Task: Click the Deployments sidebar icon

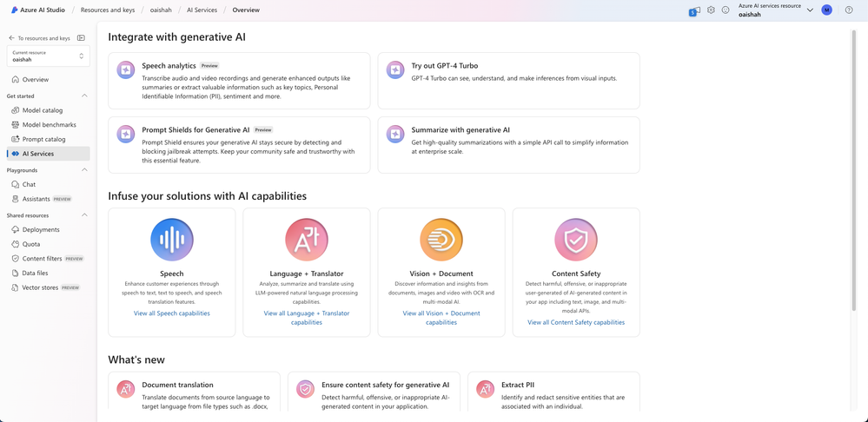Action: click(x=16, y=229)
